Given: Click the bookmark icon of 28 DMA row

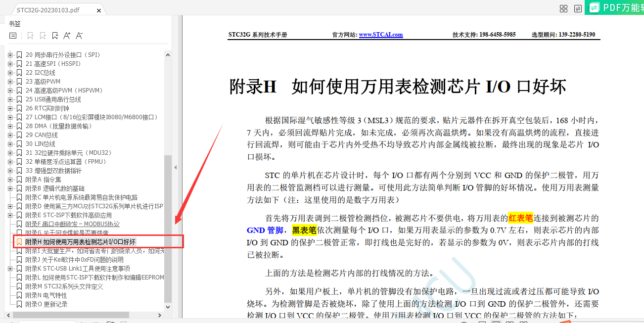Looking at the screenshot, I should coord(19,126).
